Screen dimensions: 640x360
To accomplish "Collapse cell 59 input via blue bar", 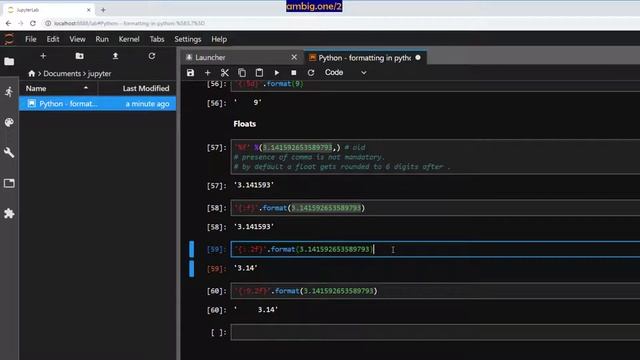I will pos(191,249).
